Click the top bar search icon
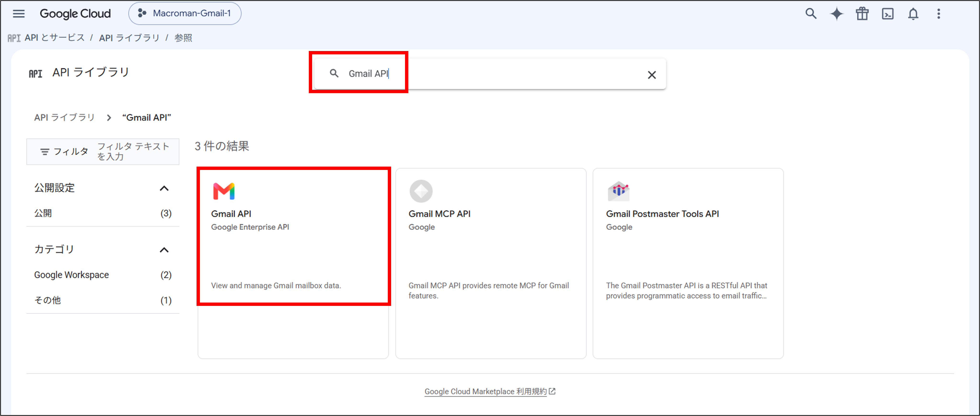Screen dimensions: 980x416 point(811,14)
